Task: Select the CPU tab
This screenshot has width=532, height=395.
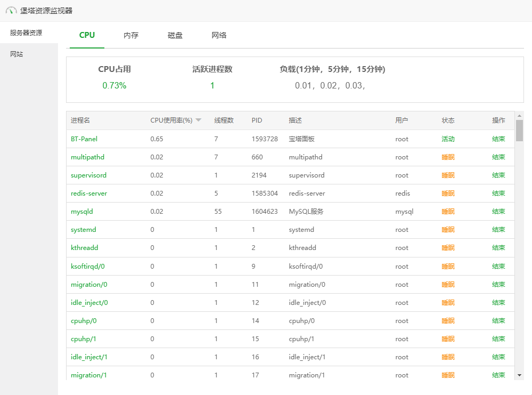Action: [87, 35]
